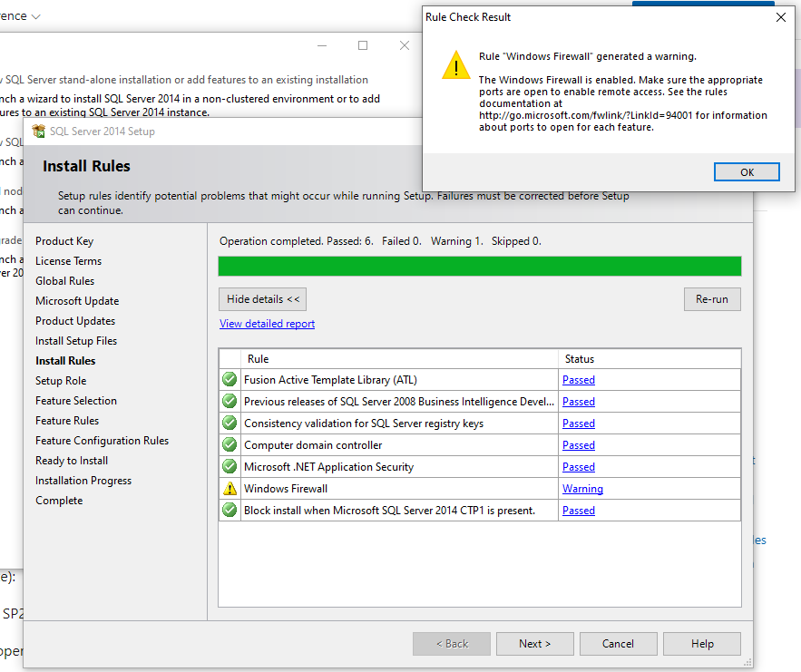Image resolution: width=801 pixels, height=672 pixels.
Task: Click the passed icon on the SQL Server CTP1 rule
Action: click(x=229, y=510)
